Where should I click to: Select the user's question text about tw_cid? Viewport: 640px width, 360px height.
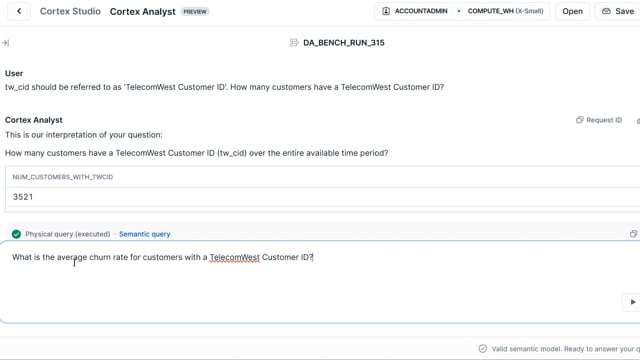tap(224, 87)
